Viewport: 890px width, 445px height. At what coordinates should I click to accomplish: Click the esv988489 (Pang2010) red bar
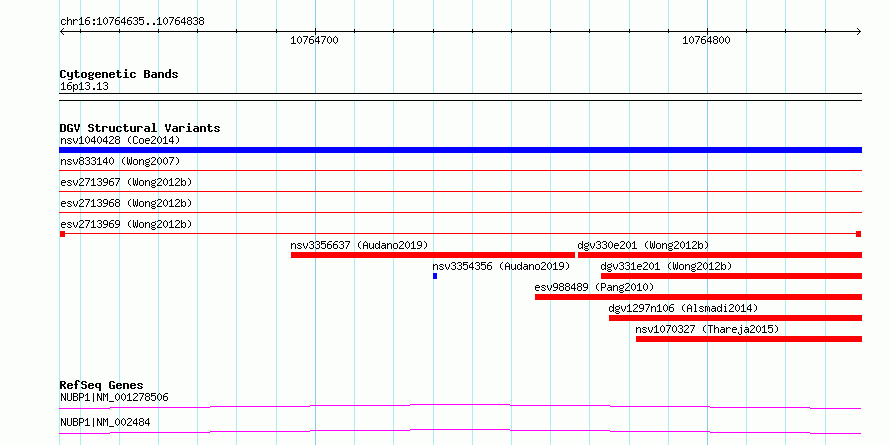(698, 297)
